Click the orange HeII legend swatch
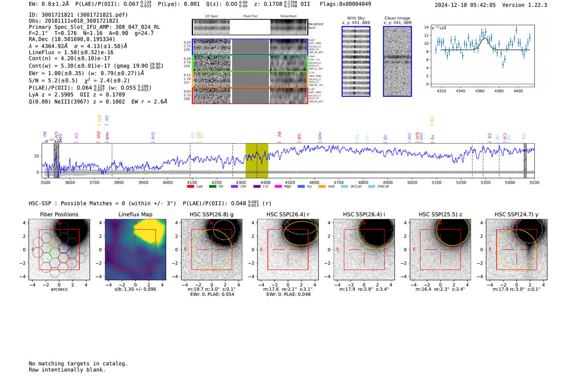 coord(322,186)
